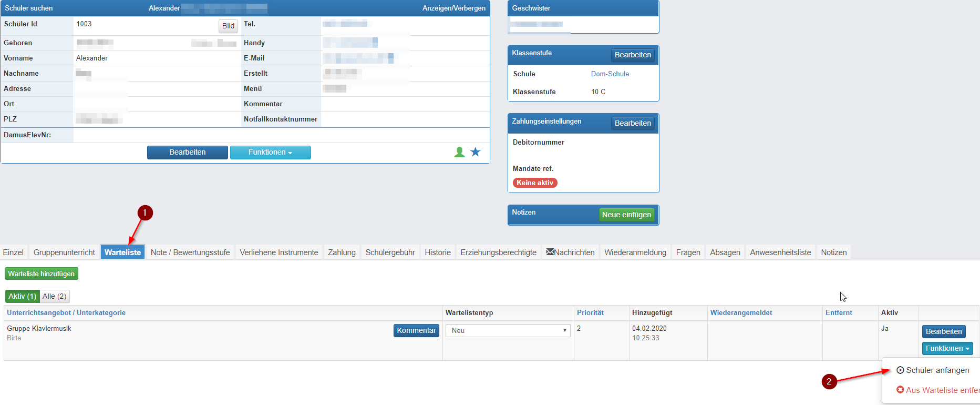Sort table by Priorität column header
Viewport: 980px width, 405px height.
pyautogui.click(x=590, y=313)
